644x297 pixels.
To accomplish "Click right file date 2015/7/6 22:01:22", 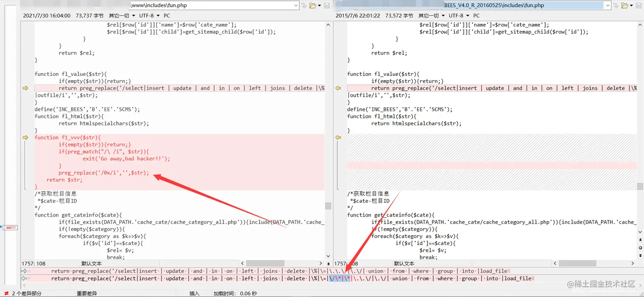I will point(358,16).
